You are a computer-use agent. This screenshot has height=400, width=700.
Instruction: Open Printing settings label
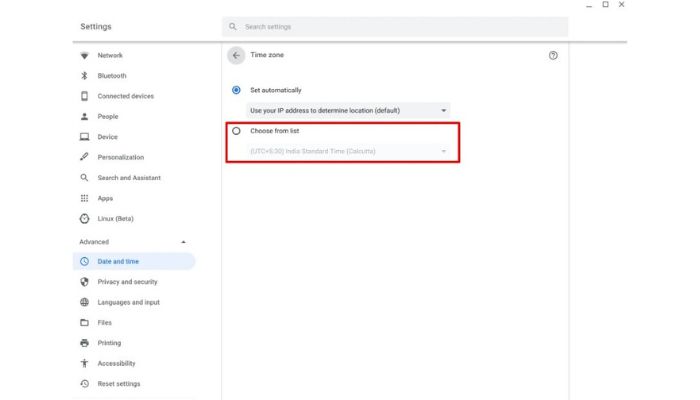[109, 343]
